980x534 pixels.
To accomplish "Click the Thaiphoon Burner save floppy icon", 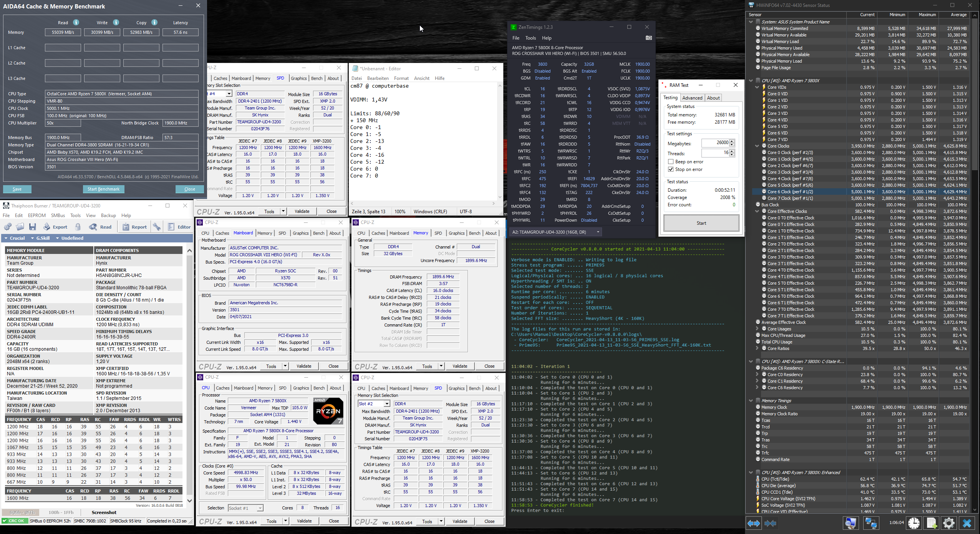I will [32, 227].
